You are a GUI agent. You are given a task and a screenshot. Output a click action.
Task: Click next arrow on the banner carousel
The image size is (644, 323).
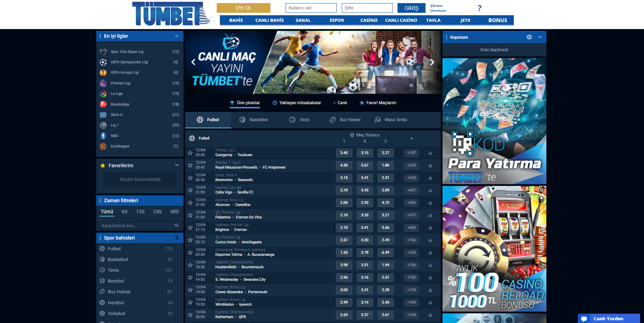click(432, 62)
